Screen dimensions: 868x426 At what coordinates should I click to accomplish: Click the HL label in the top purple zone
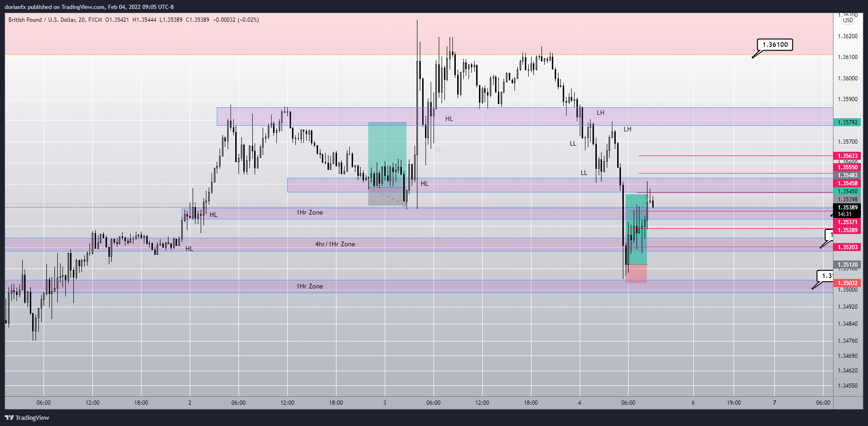(449, 119)
